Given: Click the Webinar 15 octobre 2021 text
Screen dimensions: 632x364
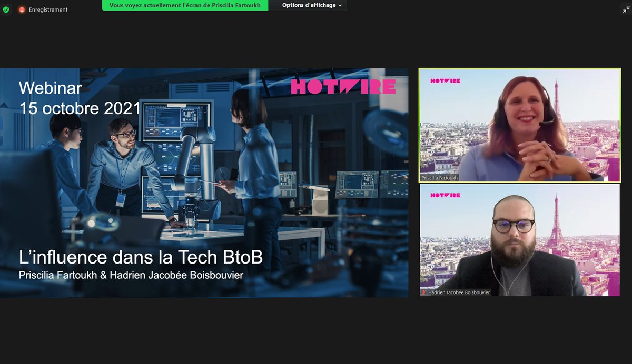Looking at the screenshot, I should 80,98.
